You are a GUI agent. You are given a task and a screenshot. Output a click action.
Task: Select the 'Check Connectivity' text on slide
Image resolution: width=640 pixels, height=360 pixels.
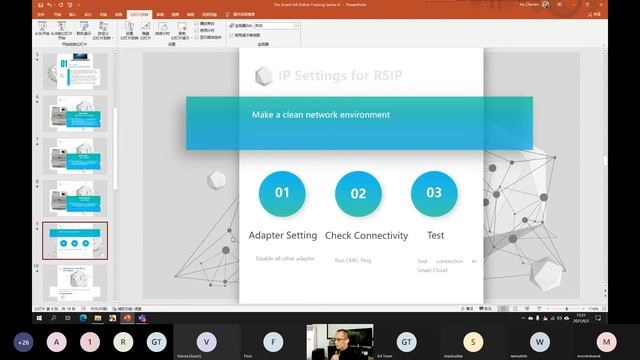[x=367, y=236]
